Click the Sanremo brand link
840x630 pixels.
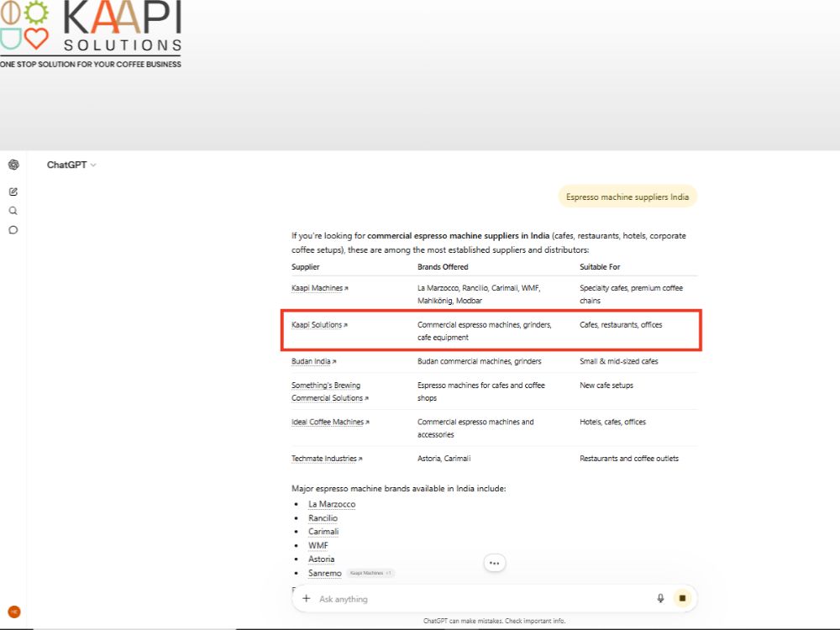coord(324,573)
